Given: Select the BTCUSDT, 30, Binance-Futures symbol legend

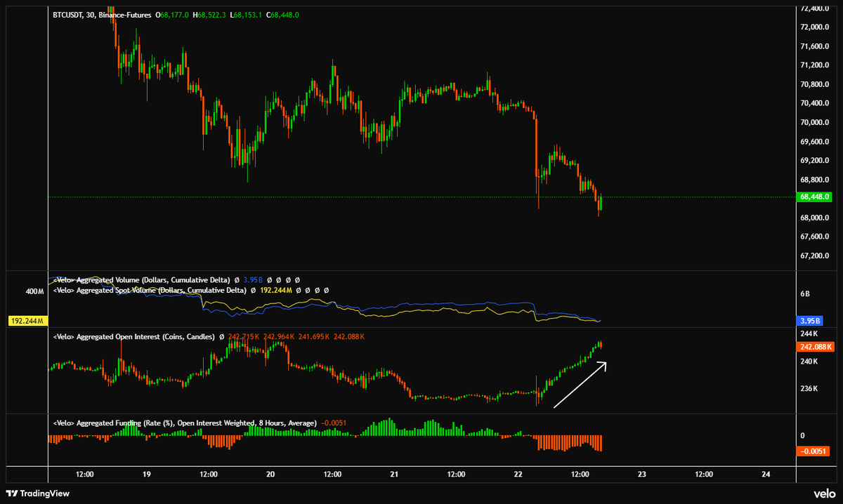Looking at the screenshot, I should [x=103, y=13].
